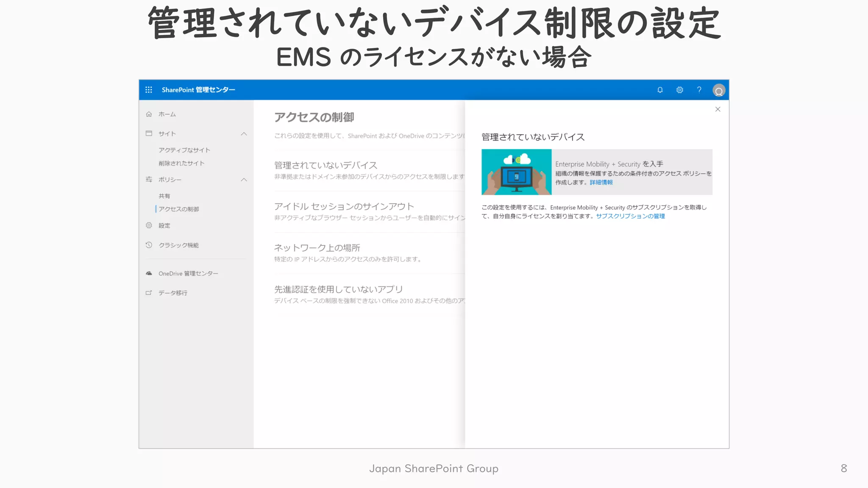Image resolution: width=868 pixels, height=488 pixels.
Task: Click SharePoint 管理センター header title
Action: [198, 90]
